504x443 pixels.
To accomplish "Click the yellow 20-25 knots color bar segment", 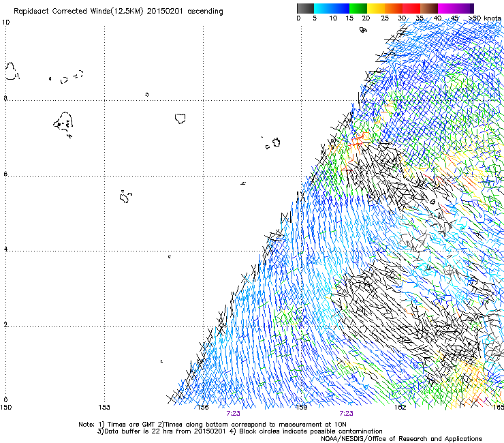I will click(376, 8).
